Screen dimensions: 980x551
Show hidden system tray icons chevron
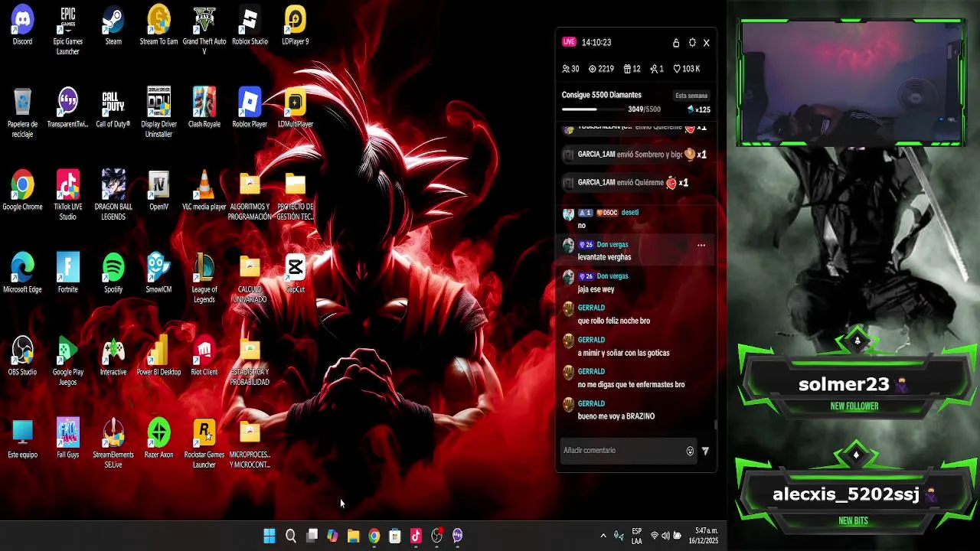[603, 536]
